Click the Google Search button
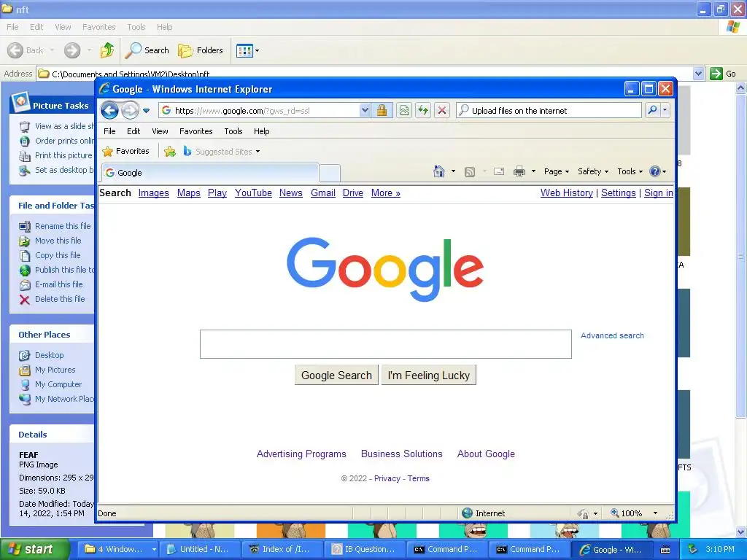 [x=336, y=376]
